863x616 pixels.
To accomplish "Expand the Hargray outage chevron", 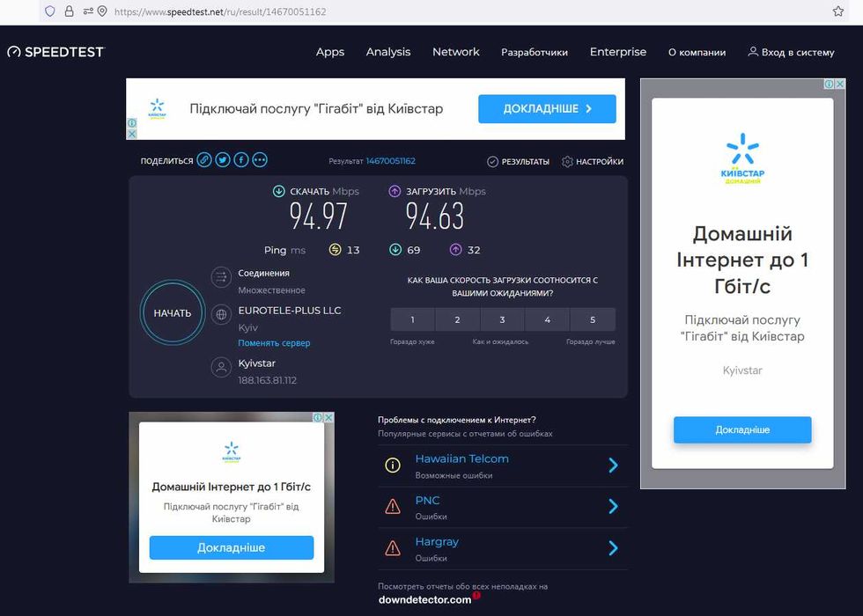I will coord(613,547).
